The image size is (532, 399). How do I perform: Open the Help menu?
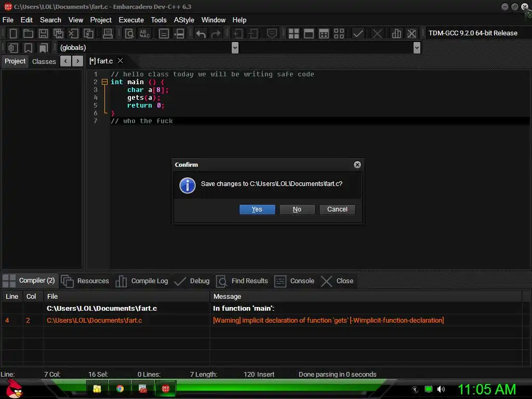pos(239,20)
